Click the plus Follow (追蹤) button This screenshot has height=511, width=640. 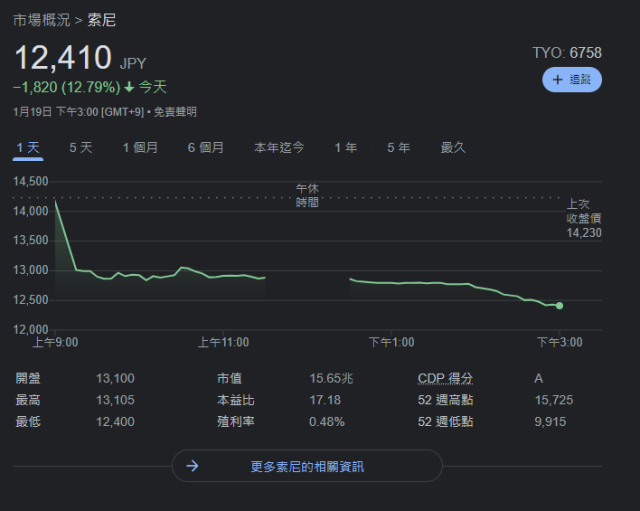572,79
